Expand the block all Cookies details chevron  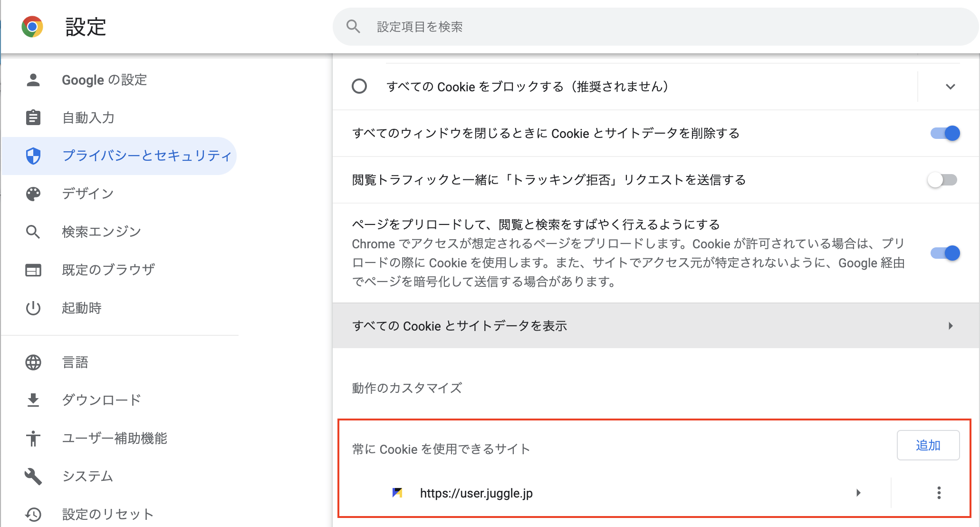pos(950,87)
